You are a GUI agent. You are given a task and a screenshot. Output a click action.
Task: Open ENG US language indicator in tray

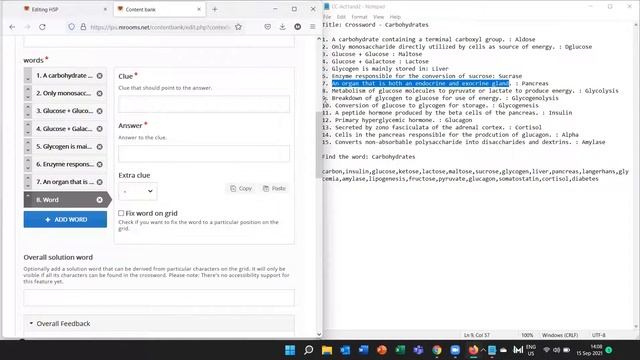tap(531, 350)
